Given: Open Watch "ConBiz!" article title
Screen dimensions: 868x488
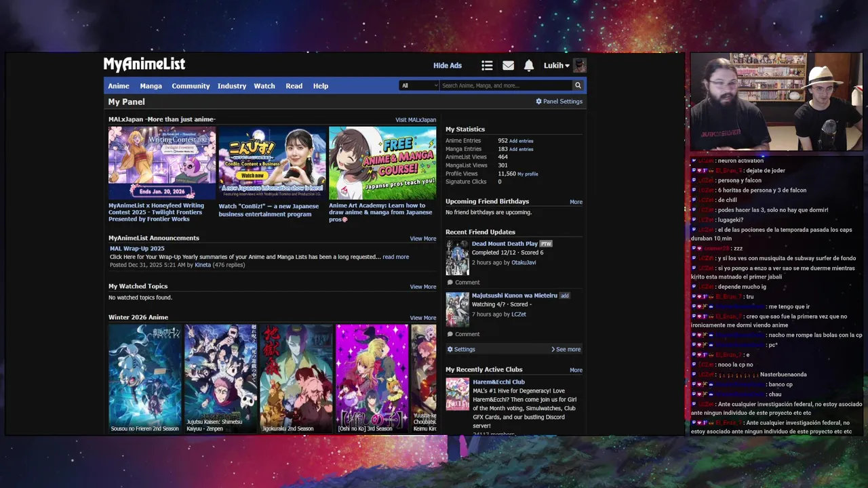Looking at the screenshot, I should click(269, 210).
